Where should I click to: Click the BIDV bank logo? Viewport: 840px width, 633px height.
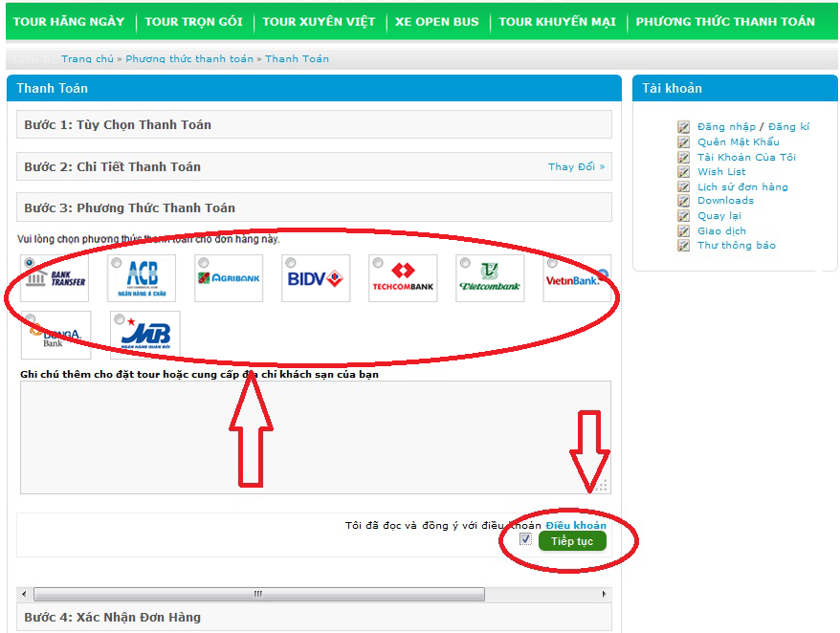coord(316,279)
